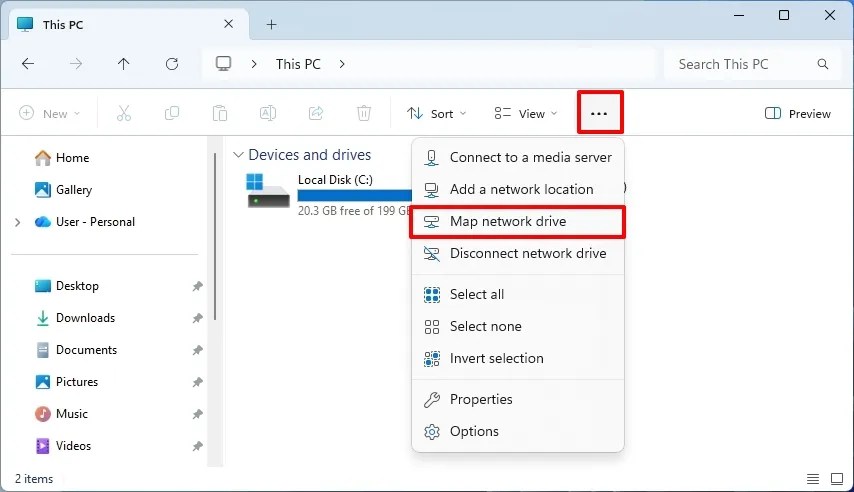Click chevron after This PC in breadcrumb

pyautogui.click(x=342, y=64)
